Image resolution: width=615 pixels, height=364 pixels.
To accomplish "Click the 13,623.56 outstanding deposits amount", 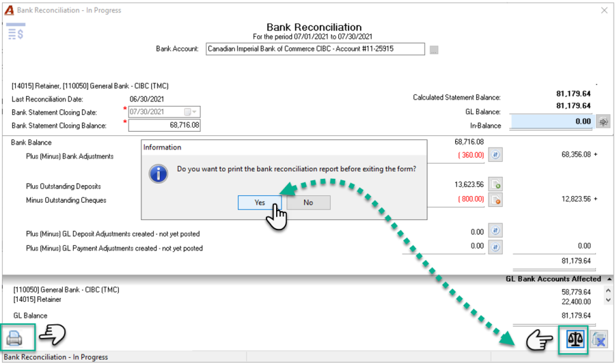I will pos(469,184).
